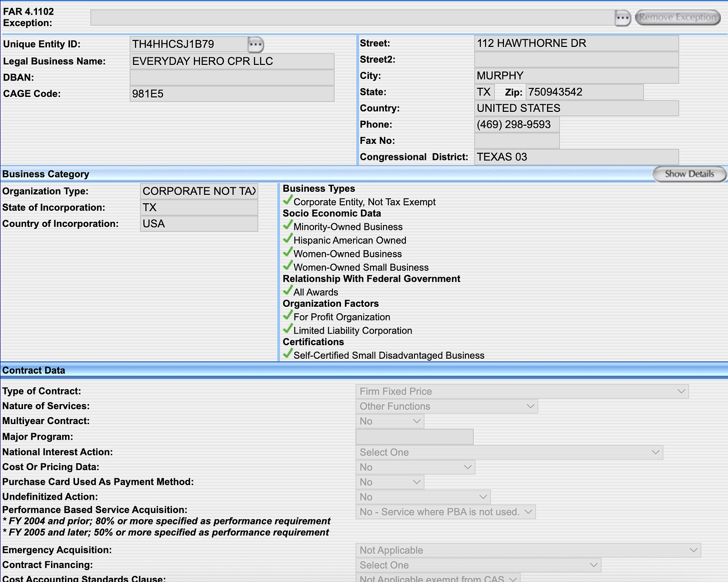This screenshot has height=582, width=728.
Task: Click the Business Category section header
Action: coord(45,174)
